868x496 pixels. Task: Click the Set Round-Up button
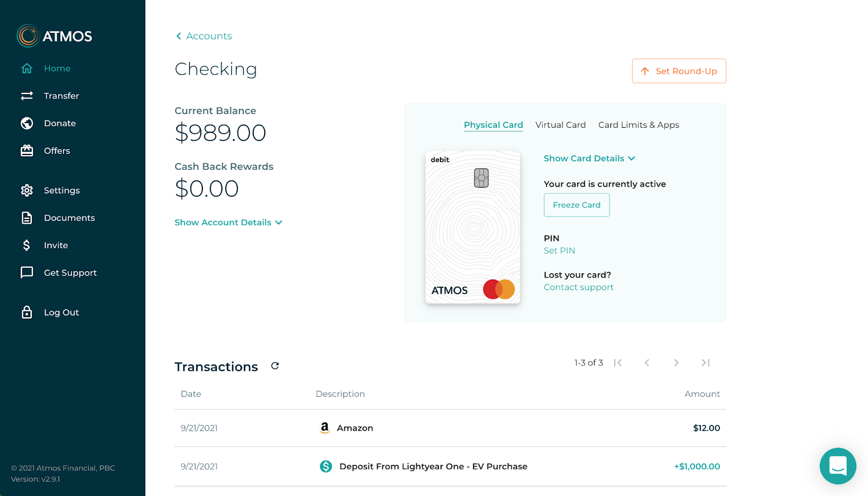tap(679, 71)
